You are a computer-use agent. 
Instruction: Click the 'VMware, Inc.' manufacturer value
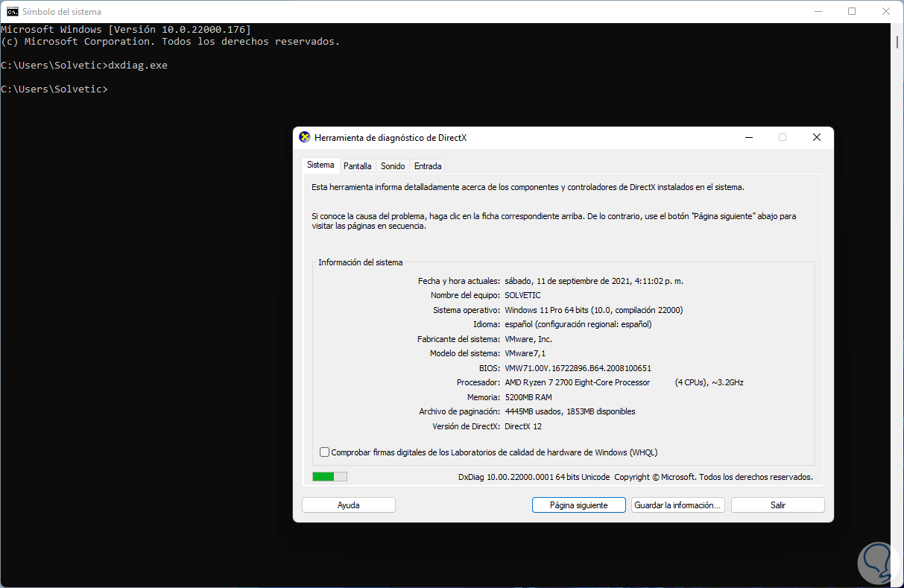pyautogui.click(x=528, y=338)
